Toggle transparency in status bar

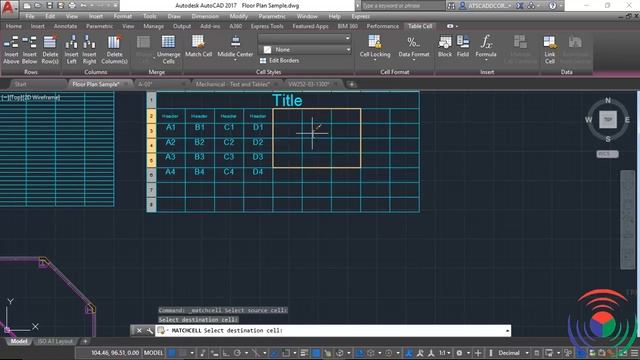coord(316,353)
